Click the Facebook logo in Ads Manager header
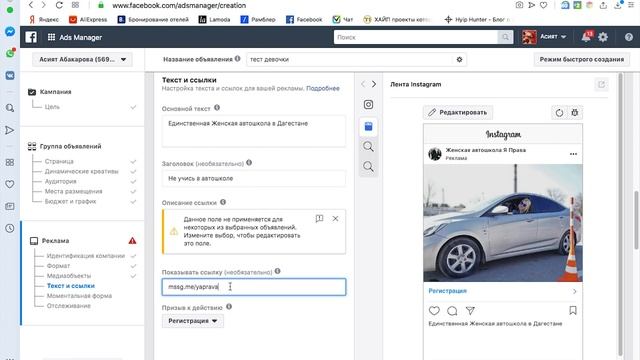The image size is (640, 360). point(31,37)
